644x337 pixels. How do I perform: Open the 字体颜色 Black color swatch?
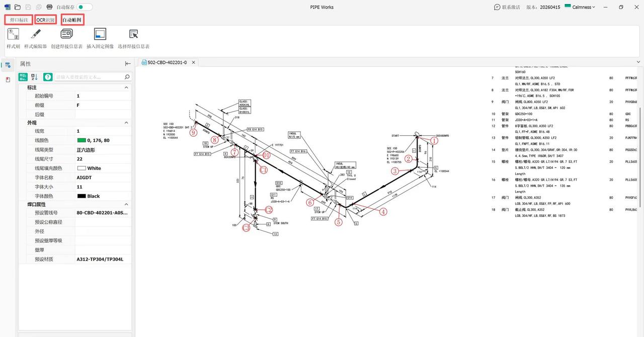82,196
